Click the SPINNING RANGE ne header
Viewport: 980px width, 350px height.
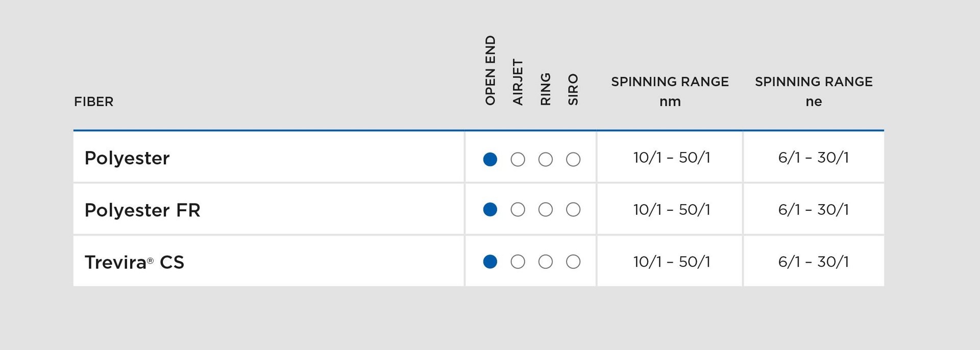click(x=814, y=91)
